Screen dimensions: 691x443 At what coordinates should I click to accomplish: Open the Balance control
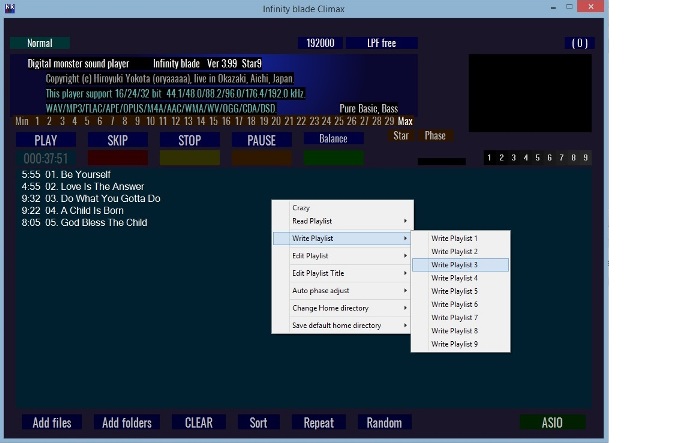coord(334,138)
